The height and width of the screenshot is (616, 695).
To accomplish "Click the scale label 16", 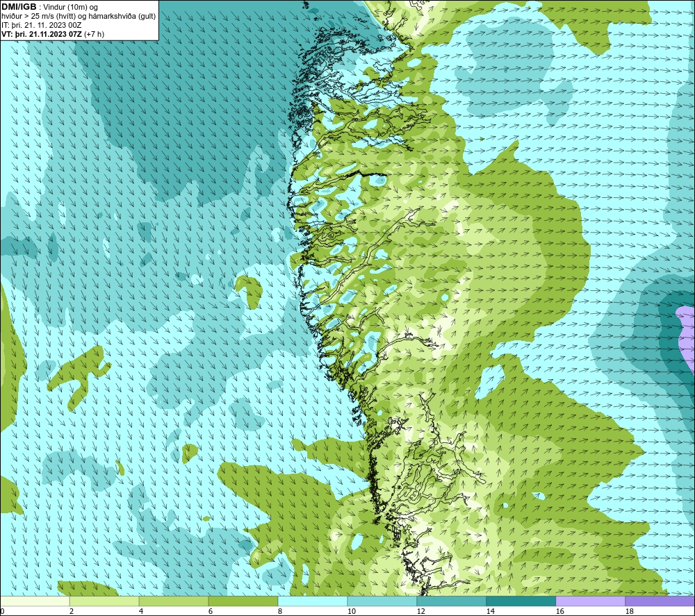I will tap(559, 611).
